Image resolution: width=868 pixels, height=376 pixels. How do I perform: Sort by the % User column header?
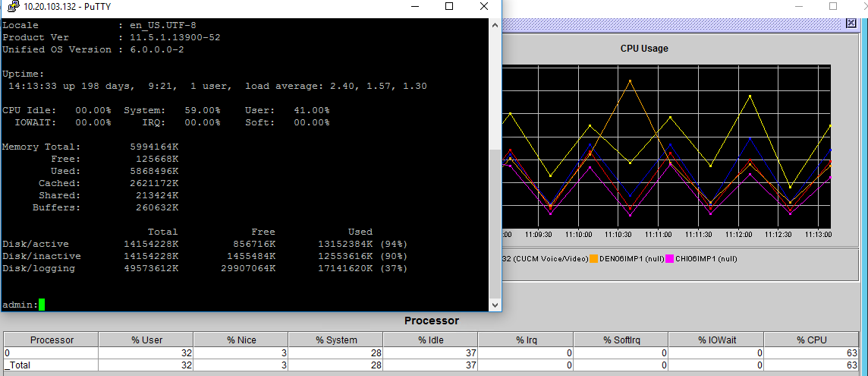click(146, 340)
